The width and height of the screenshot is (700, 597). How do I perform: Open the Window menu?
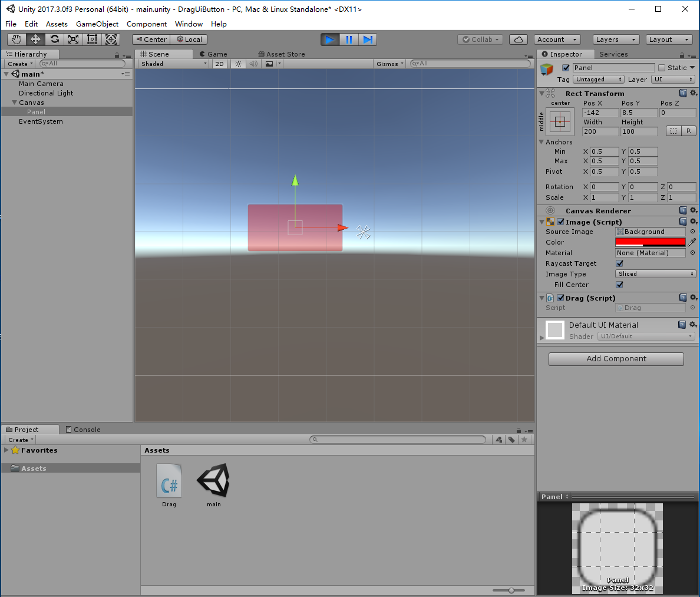(189, 24)
